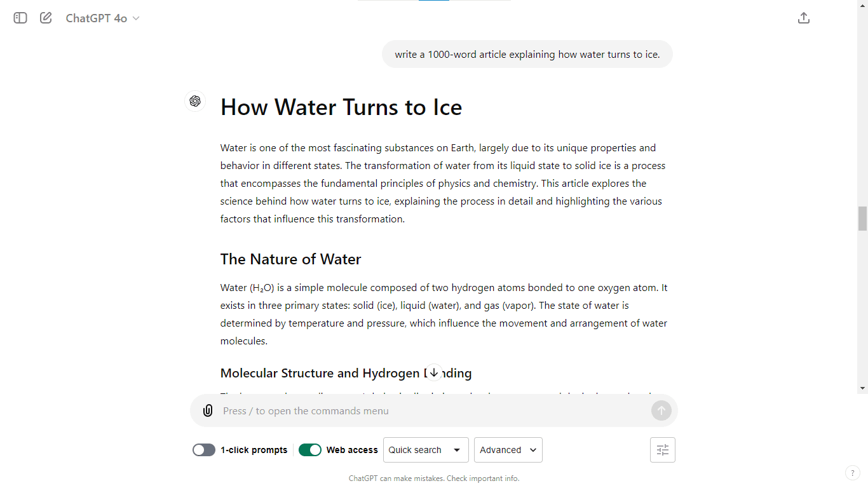Image resolution: width=868 pixels, height=488 pixels.
Task: Click the 1-click prompts label
Action: pos(254,450)
